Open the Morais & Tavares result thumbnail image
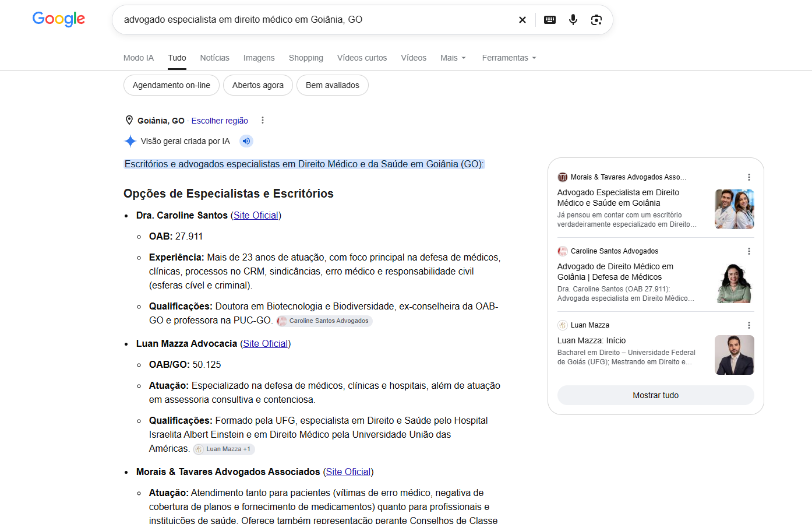Screen dimensions: 812x524 (x=735, y=209)
